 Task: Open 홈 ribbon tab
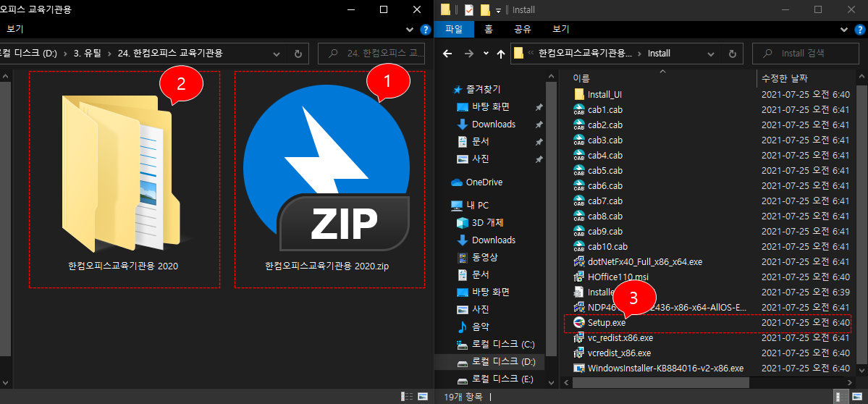(488, 30)
